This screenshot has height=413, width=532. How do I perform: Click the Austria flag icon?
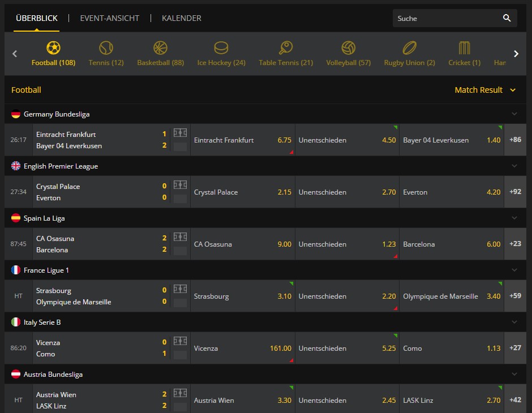(x=16, y=374)
